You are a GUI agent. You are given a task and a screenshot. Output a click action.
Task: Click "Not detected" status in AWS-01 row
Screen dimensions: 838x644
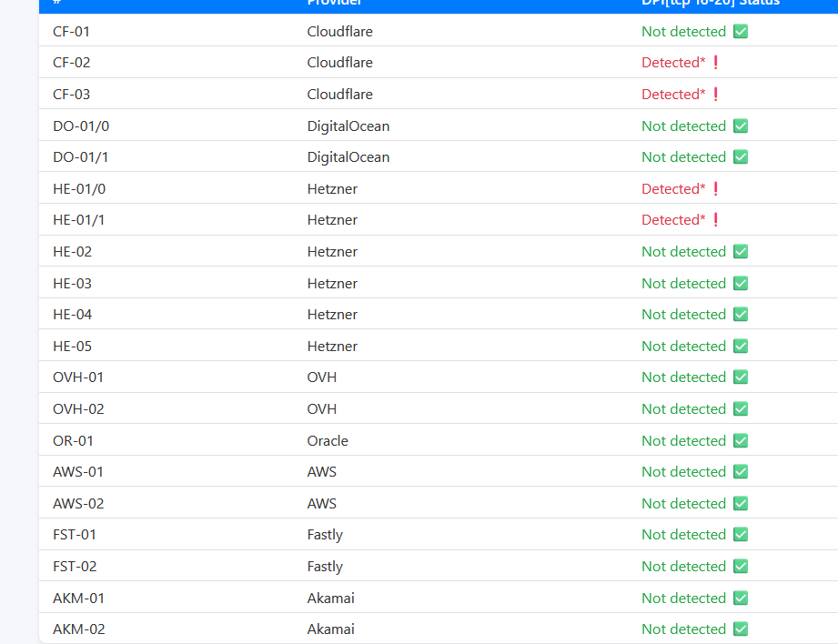[683, 472]
